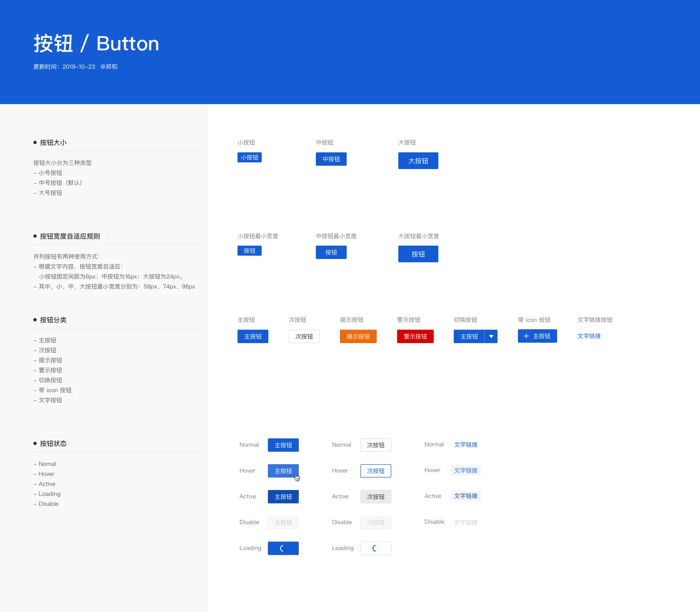The width and height of the screenshot is (700, 612).
Task: Click the 更新时间 2019-10-23 text in header
Action: tap(64, 66)
